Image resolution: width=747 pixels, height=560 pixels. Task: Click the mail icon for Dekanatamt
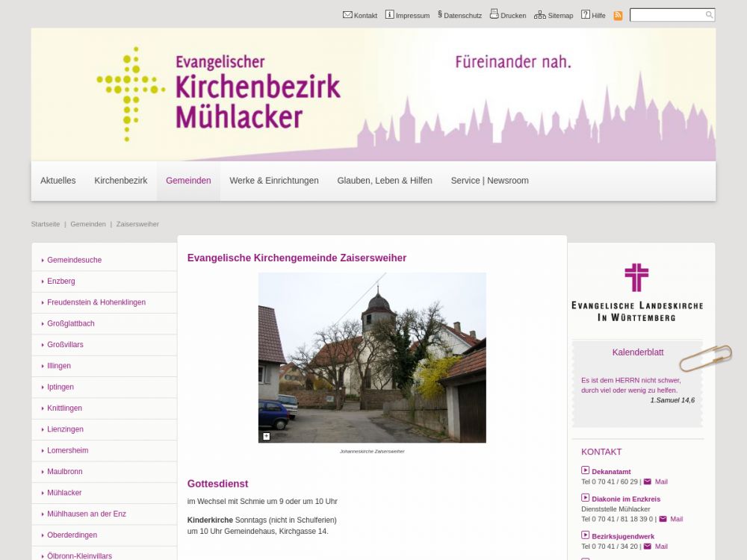648,482
